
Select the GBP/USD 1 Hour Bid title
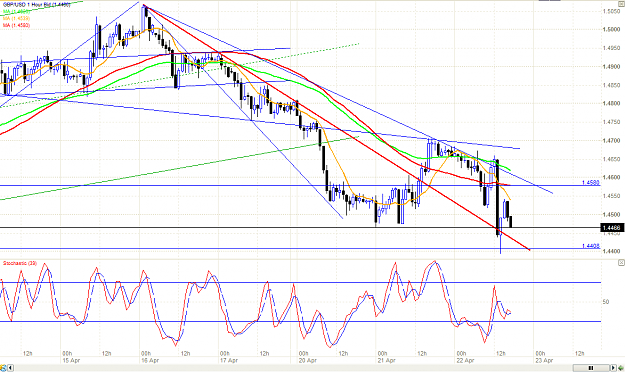[37, 5]
